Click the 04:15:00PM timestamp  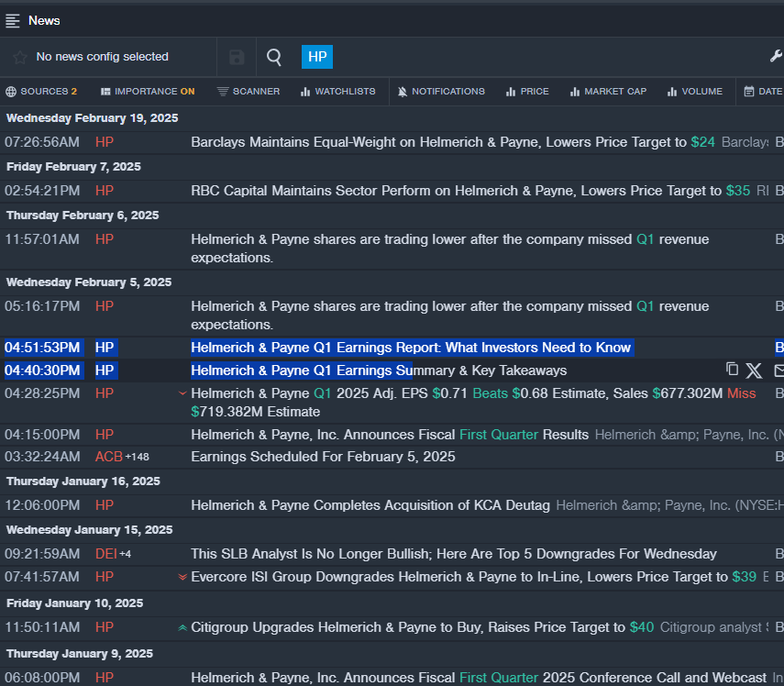[x=42, y=435]
